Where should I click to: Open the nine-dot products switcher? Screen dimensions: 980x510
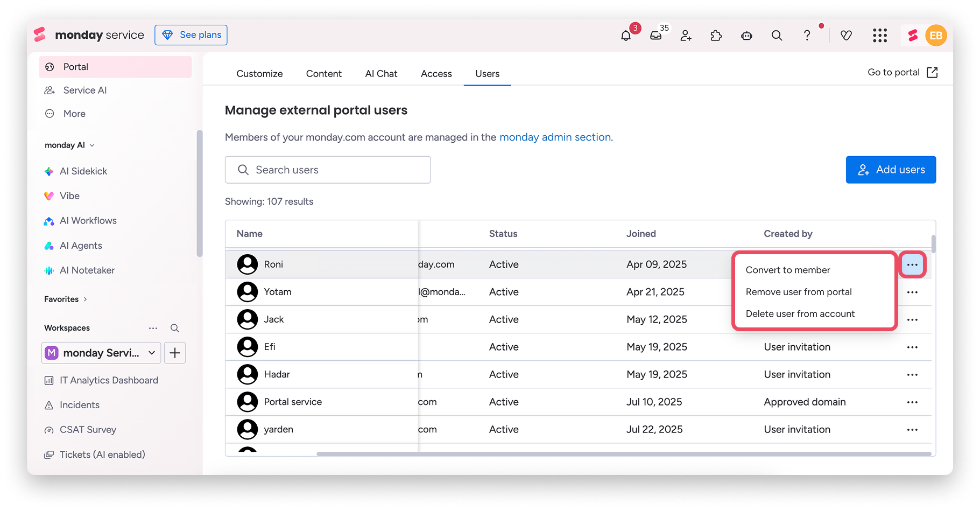click(x=880, y=36)
